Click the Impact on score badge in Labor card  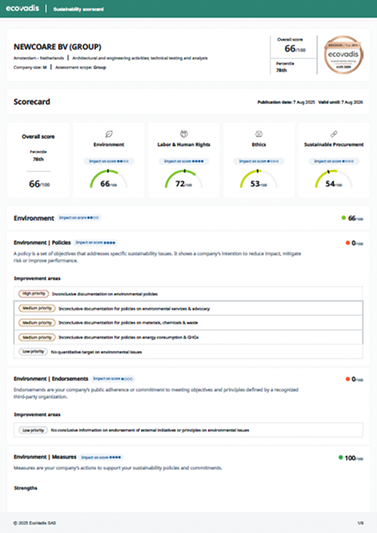184,161
